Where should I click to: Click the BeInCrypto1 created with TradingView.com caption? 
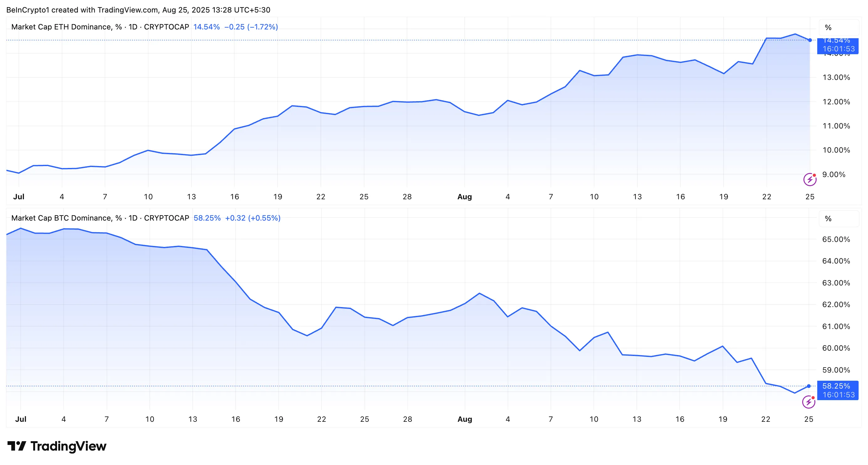point(138,10)
